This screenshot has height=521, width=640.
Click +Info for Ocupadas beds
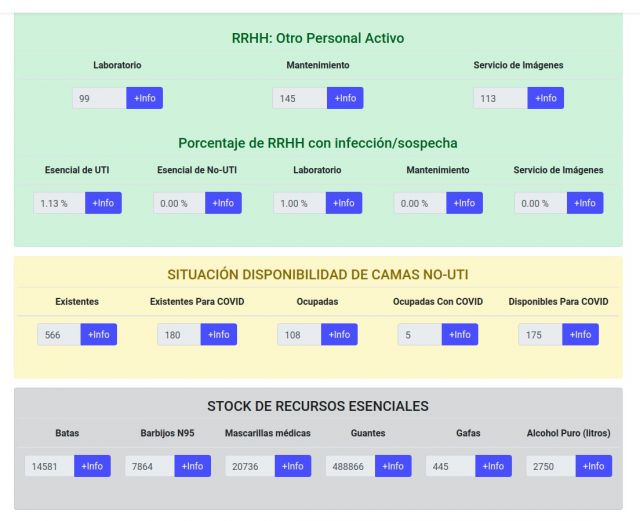(339, 334)
